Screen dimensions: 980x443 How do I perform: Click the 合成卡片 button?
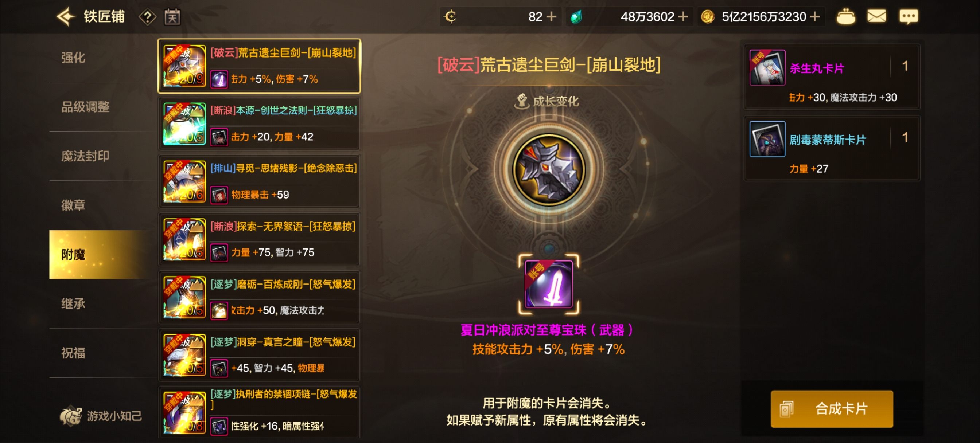click(x=832, y=409)
